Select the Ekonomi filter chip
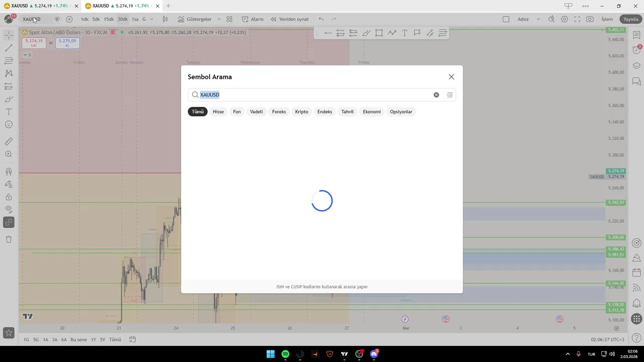644x362 pixels. tap(372, 112)
